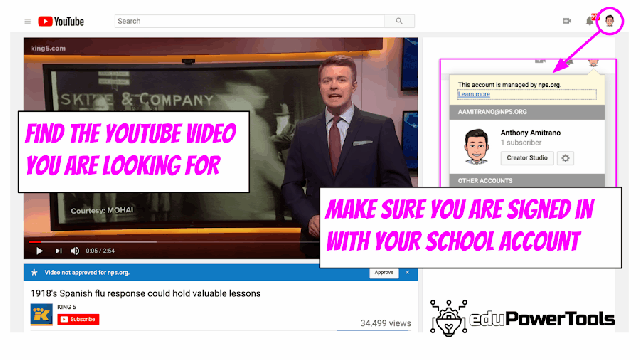
Task: Skip to next video
Action: point(58,251)
